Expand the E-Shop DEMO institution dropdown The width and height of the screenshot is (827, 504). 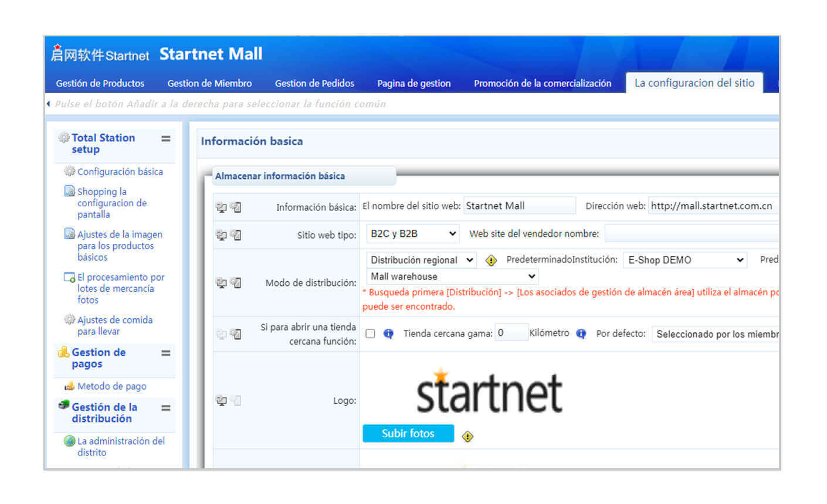[685, 260]
